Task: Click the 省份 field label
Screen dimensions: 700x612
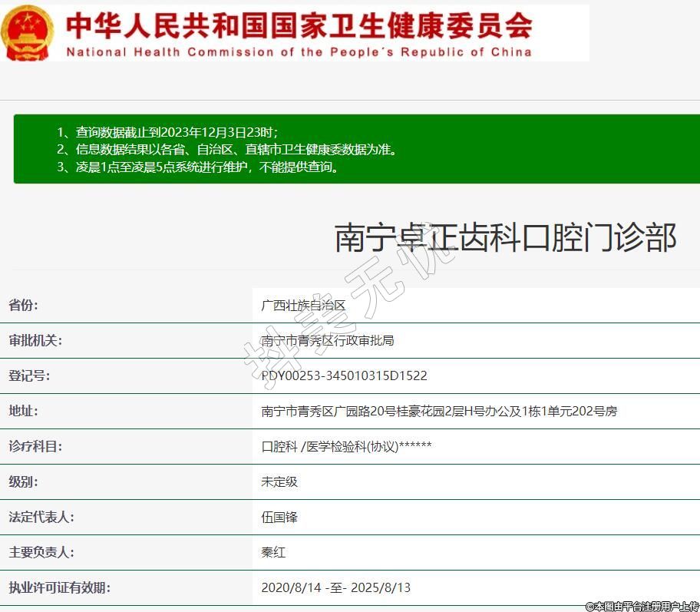Action: pyautogui.click(x=23, y=305)
